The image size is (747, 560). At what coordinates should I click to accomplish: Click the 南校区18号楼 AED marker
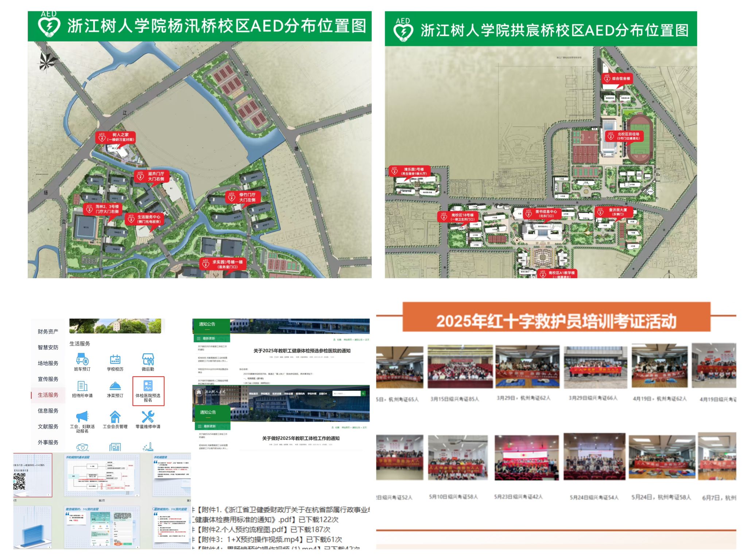(458, 217)
